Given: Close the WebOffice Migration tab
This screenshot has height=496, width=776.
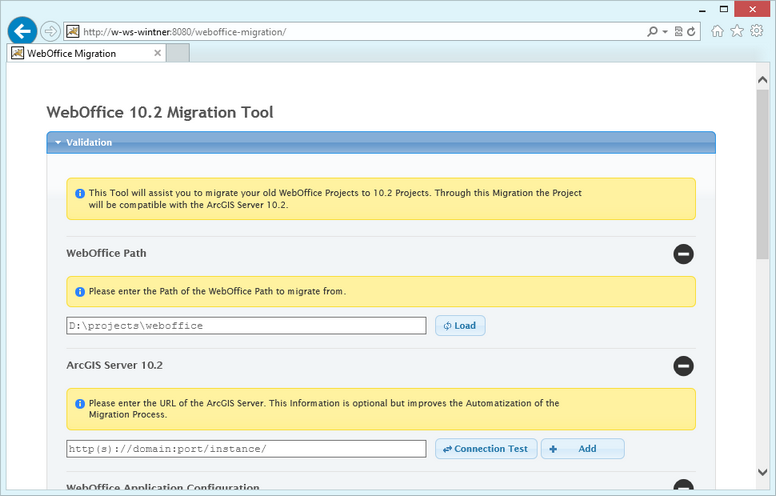Looking at the screenshot, I should 157,53.
